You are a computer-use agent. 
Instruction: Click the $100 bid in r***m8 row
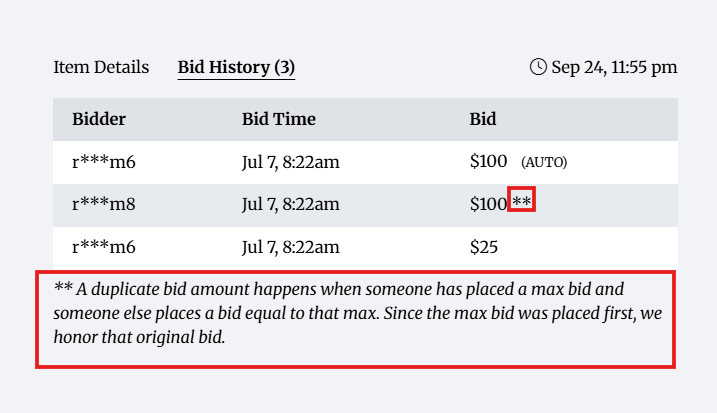coord(488,205)
